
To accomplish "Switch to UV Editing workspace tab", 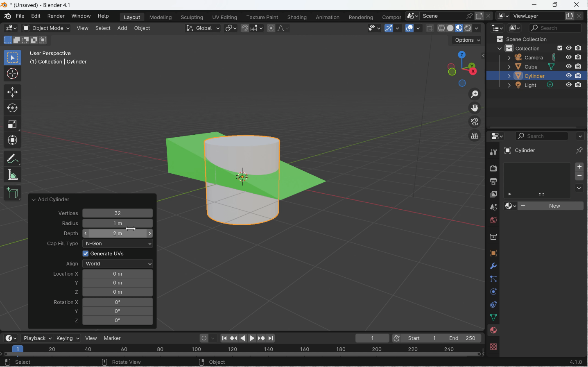I will pyautogui.click(x=224, y=17).
